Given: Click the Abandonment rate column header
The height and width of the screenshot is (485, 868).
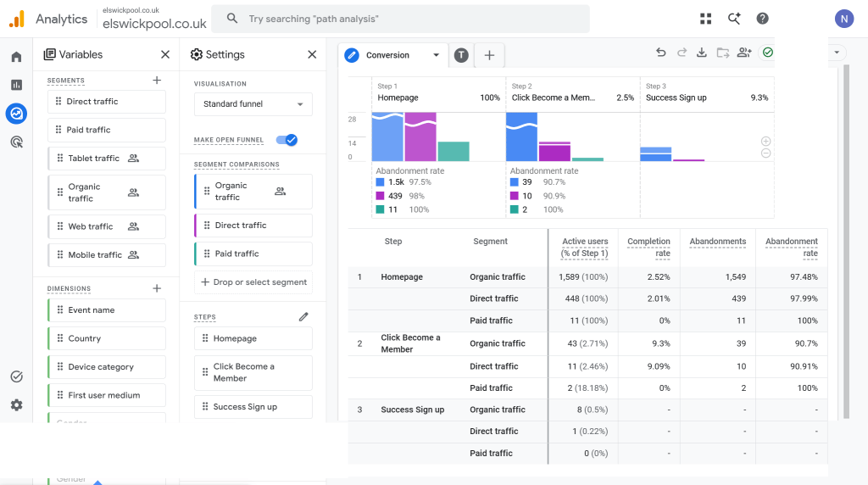Looking at the screenshot, I should 792,248.
